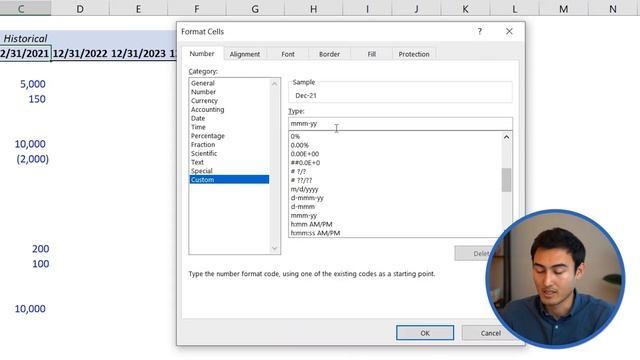Viewport: 640px width, 360px height.
Task: Select Custom category
Action: (229, 180)
